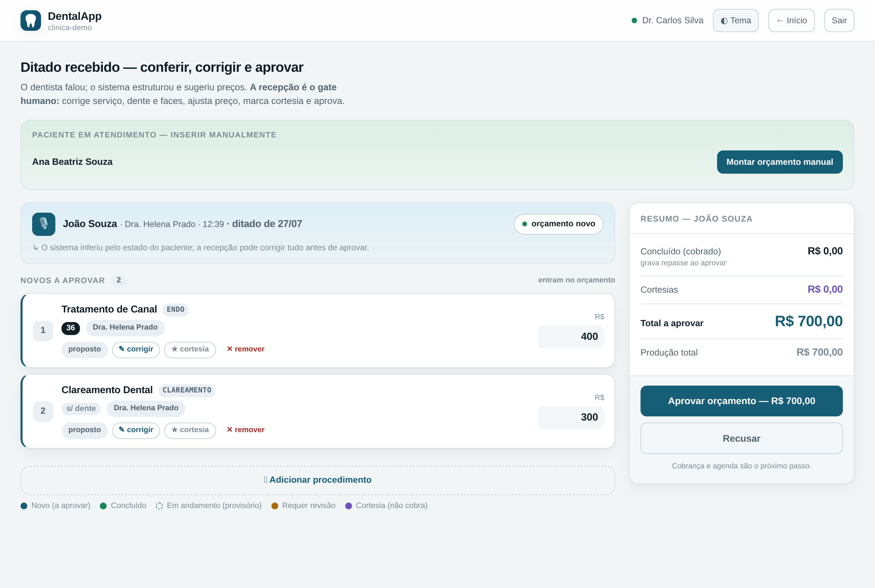Click Dra. Helena Prado chip on Clareamento Dental
The height and width of the screenshot is (588, 875).
point(146,409)
